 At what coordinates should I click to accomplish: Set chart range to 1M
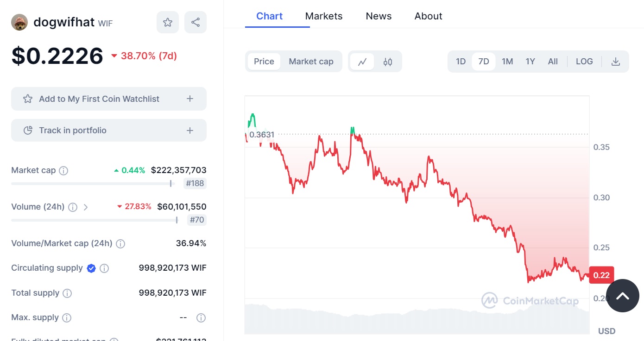coord(507,62)
